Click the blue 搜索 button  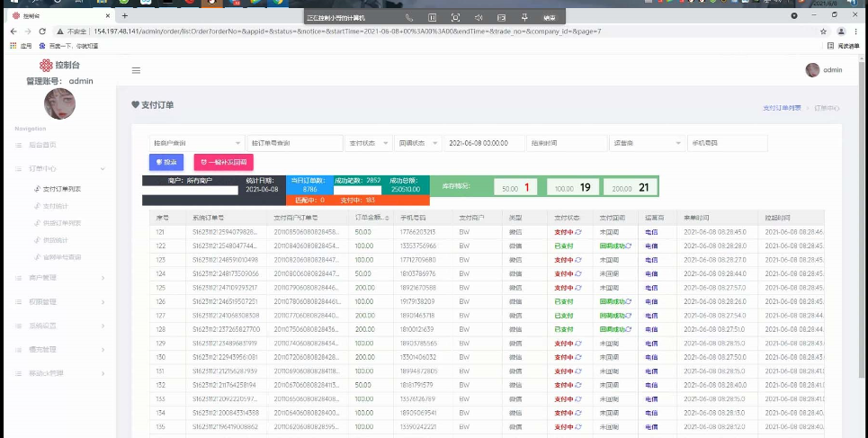tap(167, 162)
